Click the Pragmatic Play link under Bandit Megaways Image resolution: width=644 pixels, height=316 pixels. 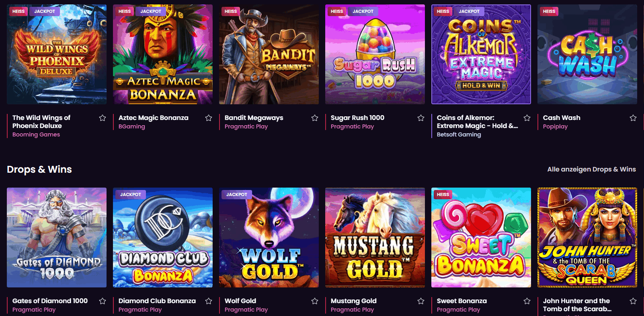[x=246, y=126]
